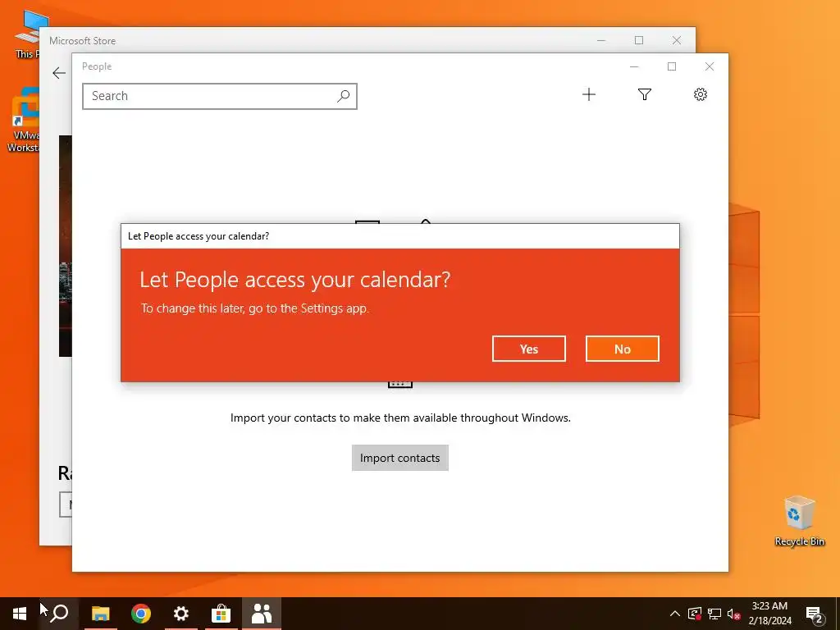Open the filter contacts funnel icon
The width and height of the screenshot is (840, 630).
(645, 95)
